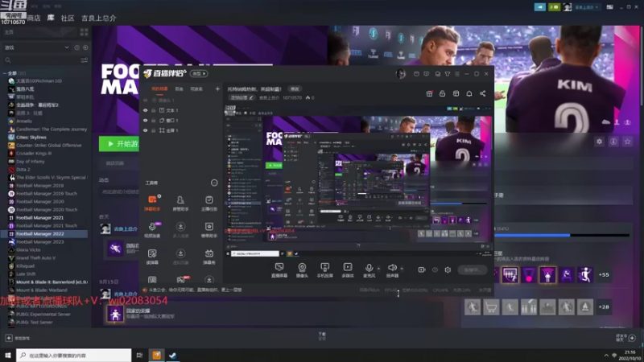644x362 pixels.
Task: Add a camera source (摄像头)
Action: tap(302, 270)
